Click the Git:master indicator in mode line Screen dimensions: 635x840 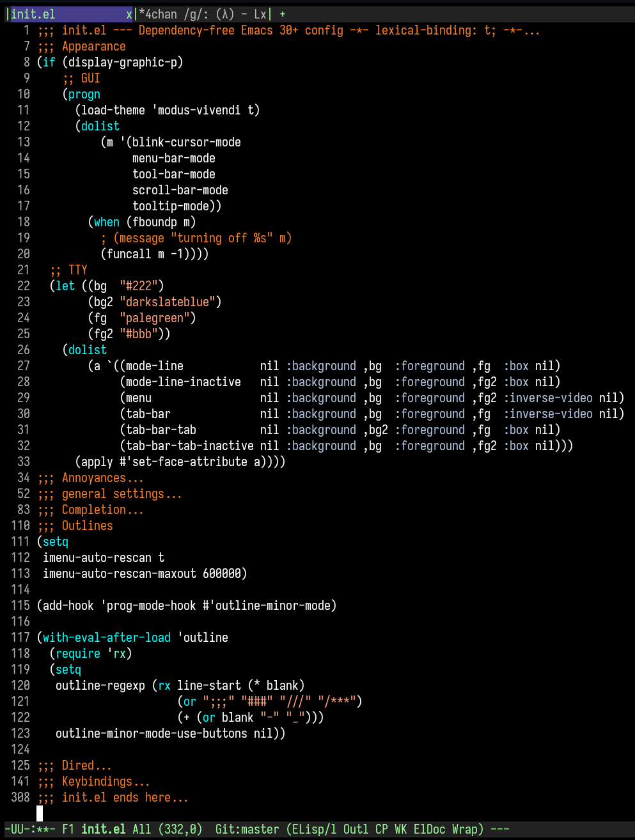click(x=247, y=829)
